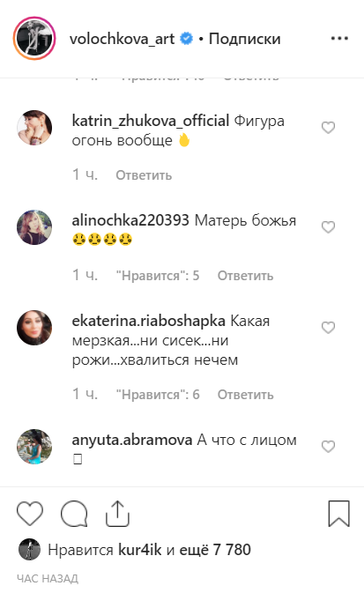Tap the share arrow icon
Image resolution: width=364 pixels, height=593 pixels.
pyautogui.click(x=118, y=514)
